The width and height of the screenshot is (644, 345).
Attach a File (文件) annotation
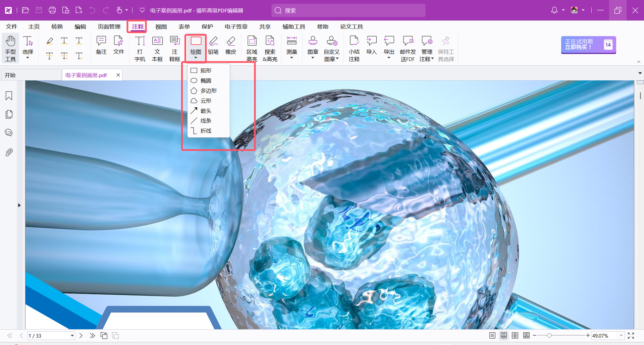click(x=118, y=45)
